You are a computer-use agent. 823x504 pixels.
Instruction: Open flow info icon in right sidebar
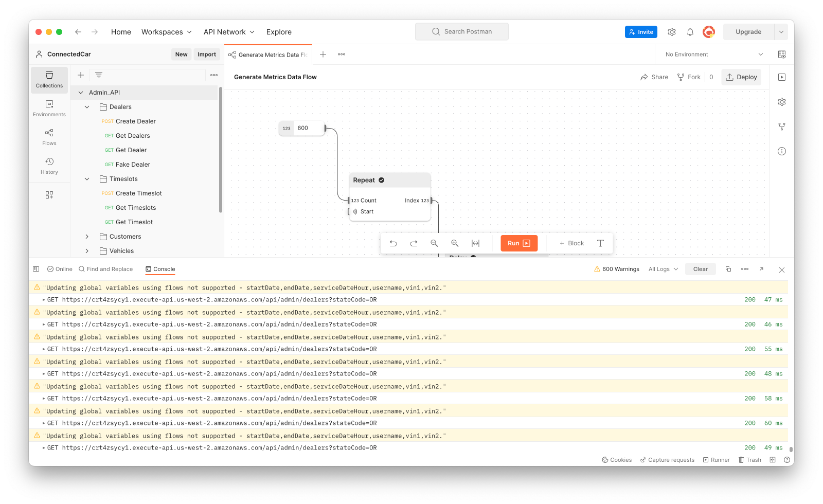[x=782, y=151]
